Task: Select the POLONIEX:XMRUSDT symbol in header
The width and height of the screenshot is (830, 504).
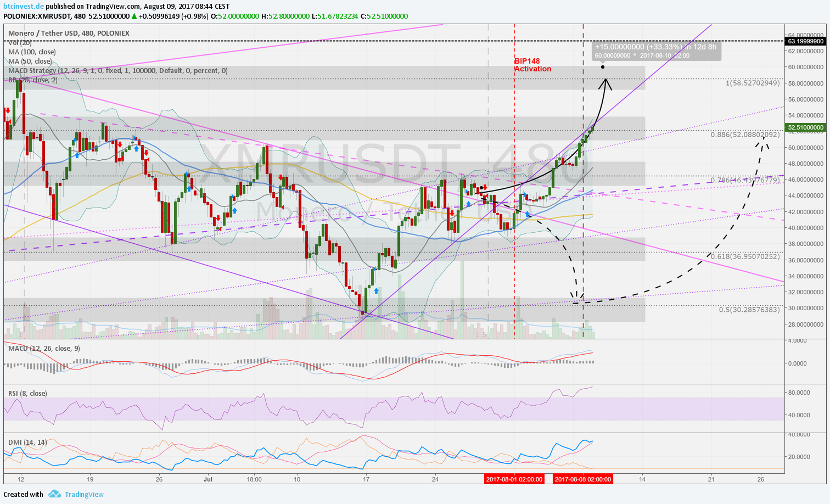Action: pos(37,16)
